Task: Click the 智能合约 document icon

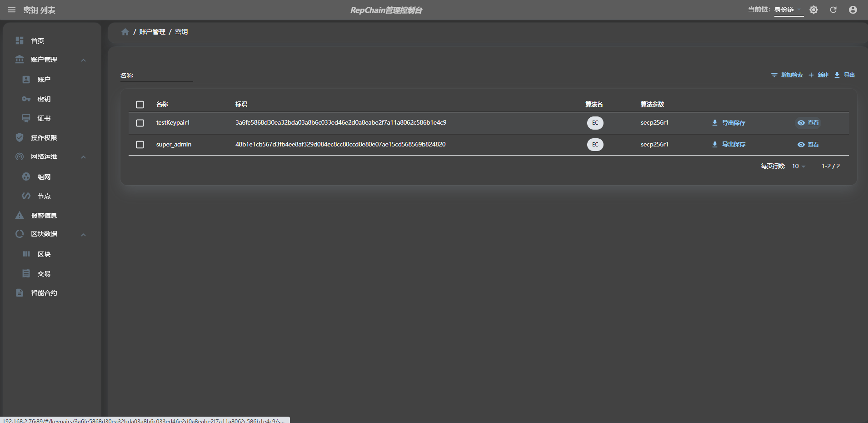Action: click(20, 292)
